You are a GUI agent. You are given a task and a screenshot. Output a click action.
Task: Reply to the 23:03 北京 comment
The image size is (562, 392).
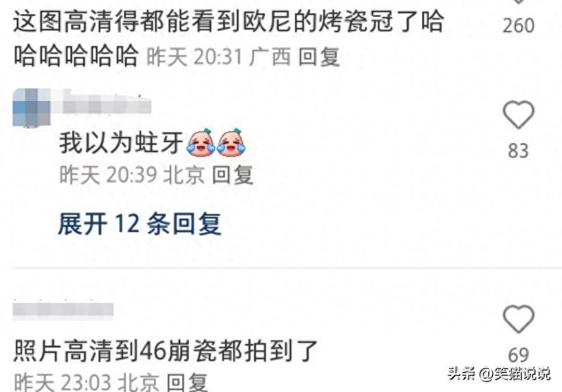coord(188,382)
